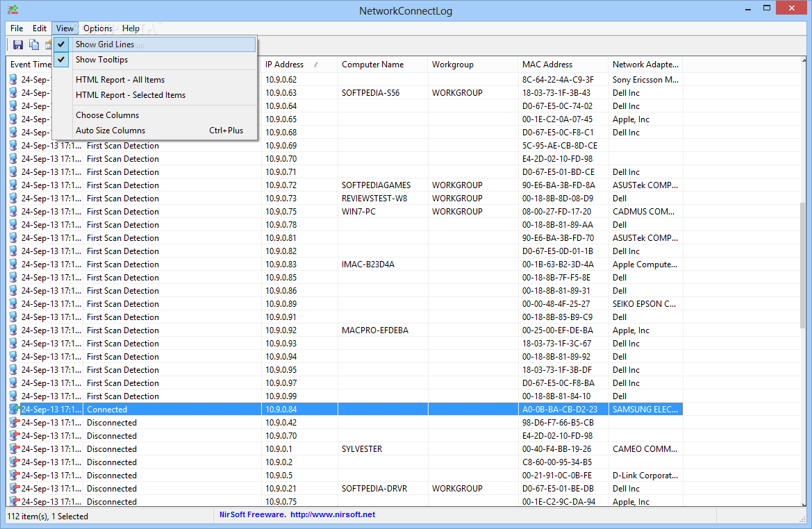Click the vertical scrollbar thumb
The width and height of the screenshot is (812, 529).
(x=803, y=264)
